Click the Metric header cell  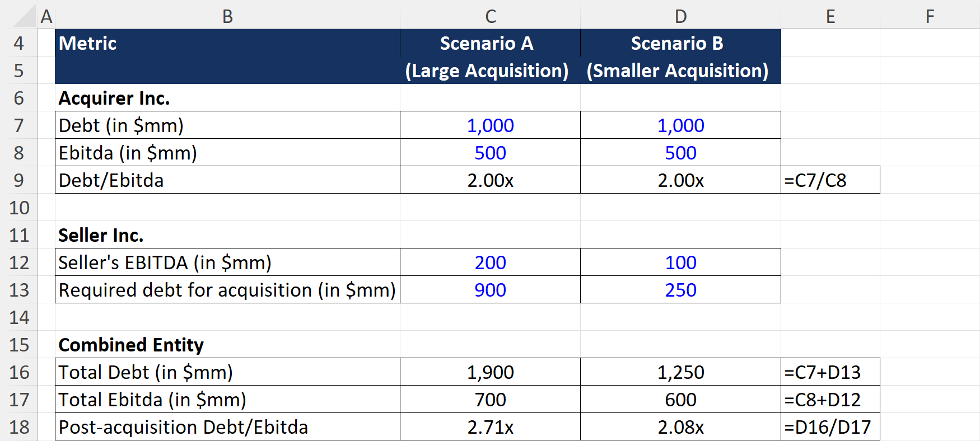pyautogui.click(x=88, y=43)
